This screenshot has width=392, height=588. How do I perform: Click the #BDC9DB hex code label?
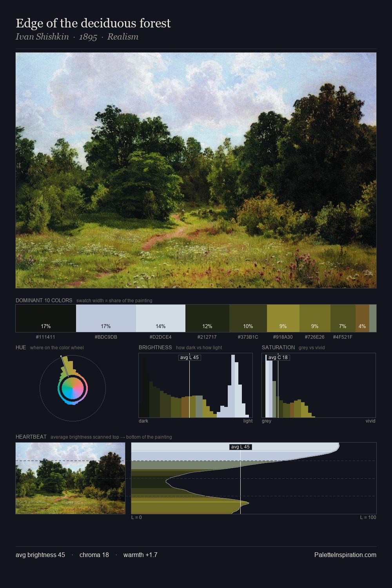pyautogui.click(x=106, y=337)
